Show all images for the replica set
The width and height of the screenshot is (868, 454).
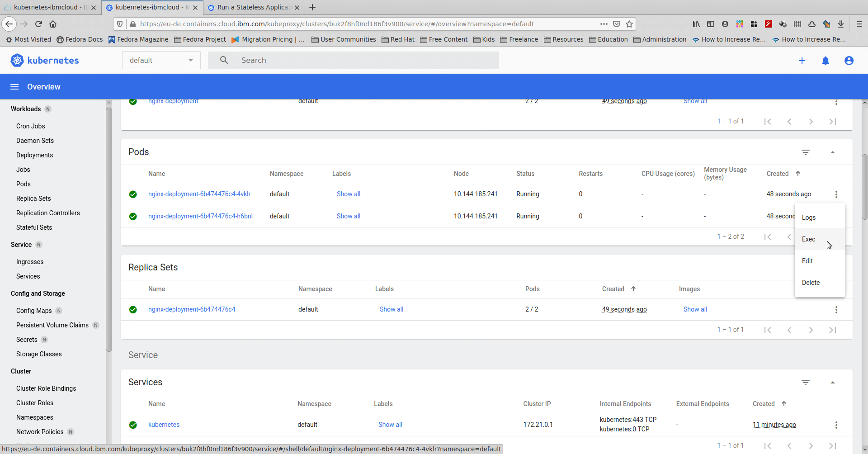point(695,309)
